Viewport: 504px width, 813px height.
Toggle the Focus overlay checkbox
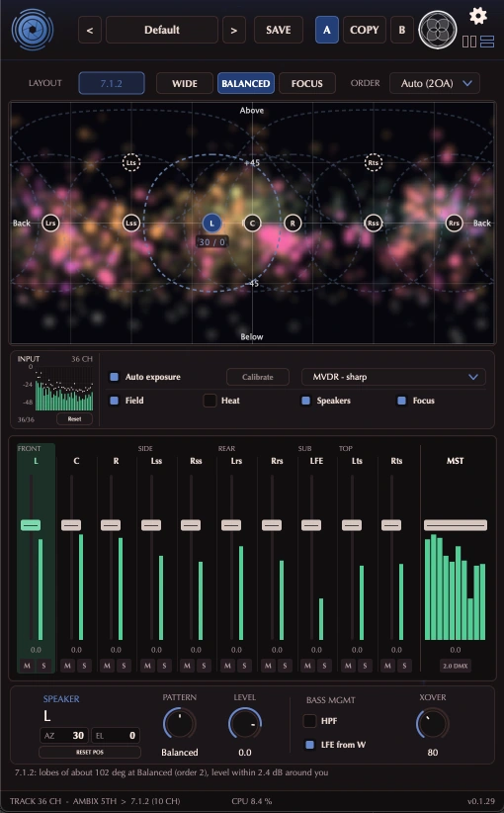401,401
